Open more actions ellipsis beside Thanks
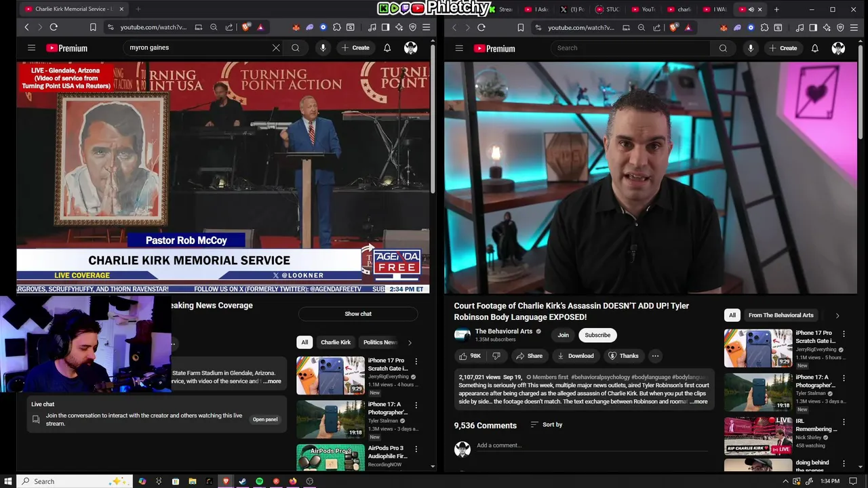 (x=655, y=356)
